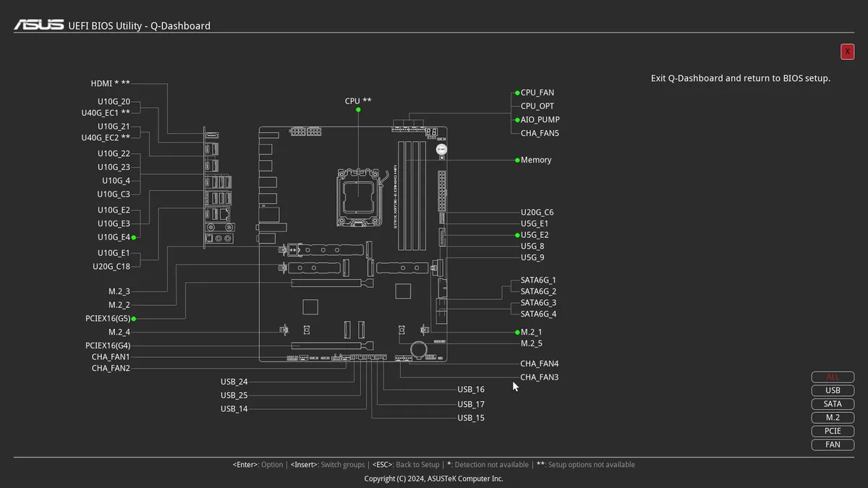Select the ALL filter button
The image size is (868, 488).
[x=833, y=377]
